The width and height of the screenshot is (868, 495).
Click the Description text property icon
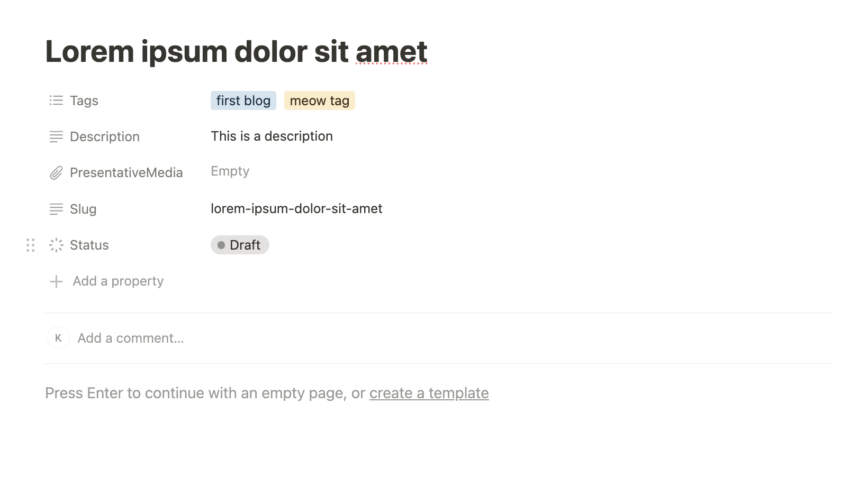[x=56, y=136]
